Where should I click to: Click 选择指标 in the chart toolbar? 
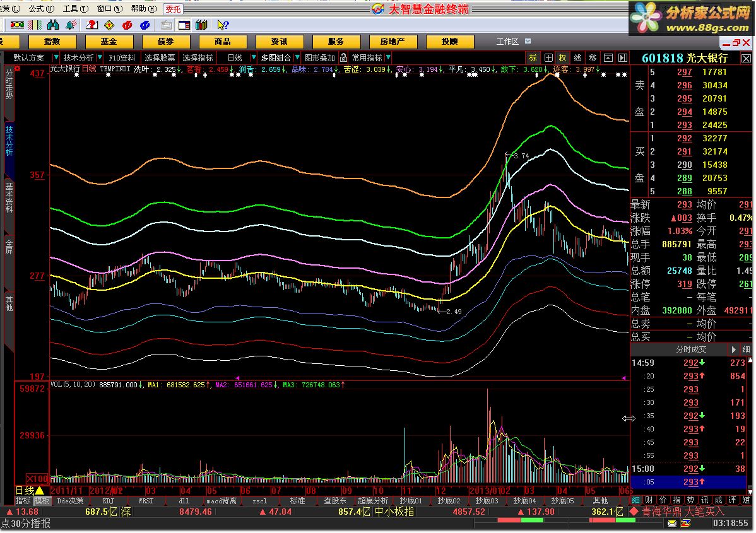click(198, 58)
